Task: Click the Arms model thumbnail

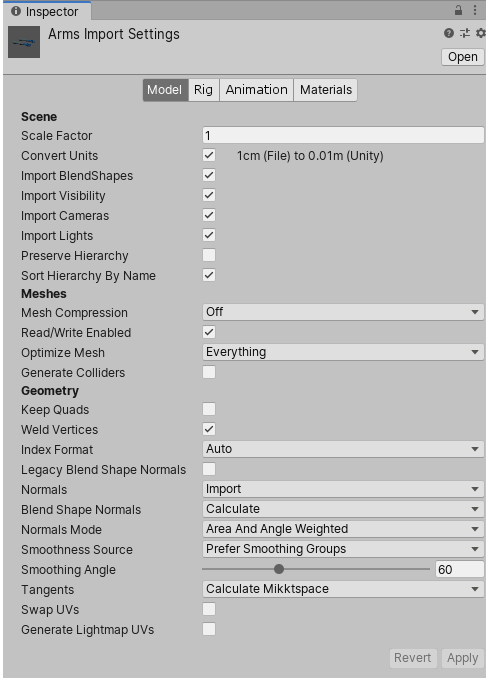Action: point(24,42)
